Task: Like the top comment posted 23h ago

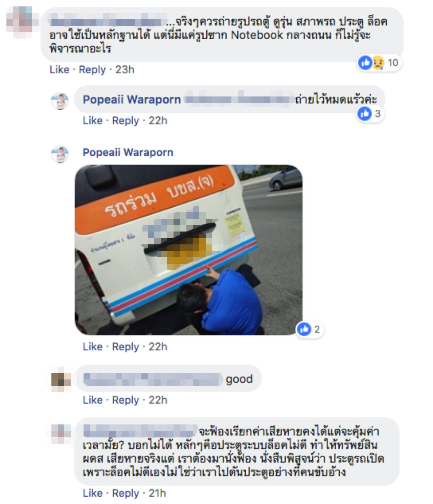Action: (59, 69)
